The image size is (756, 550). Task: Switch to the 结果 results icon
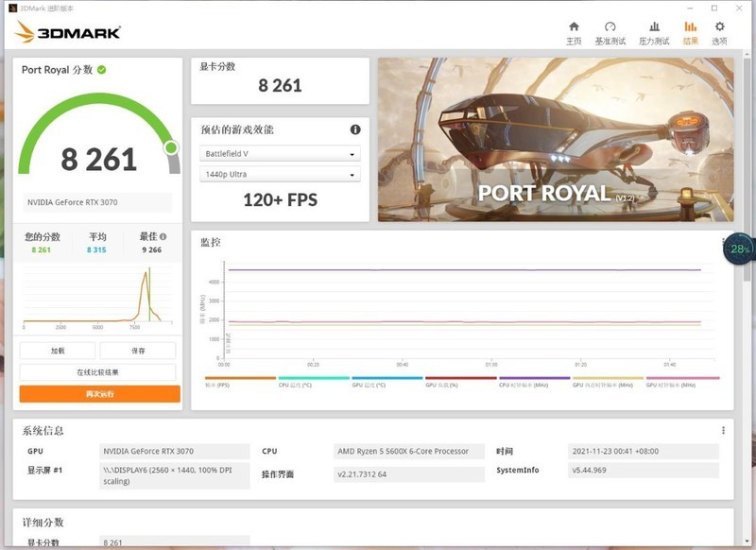(x=691, y=26)
